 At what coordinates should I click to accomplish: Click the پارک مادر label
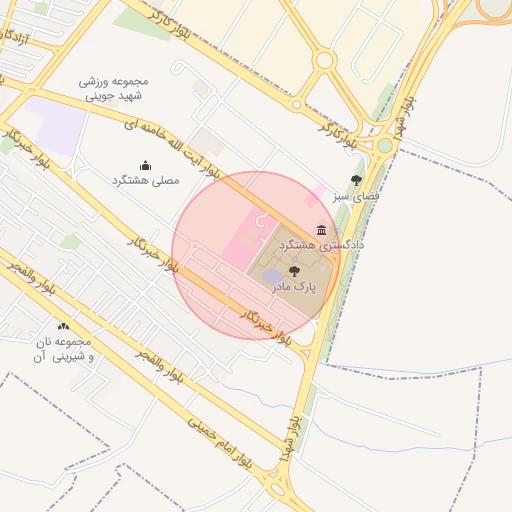[x=294, y=287]
